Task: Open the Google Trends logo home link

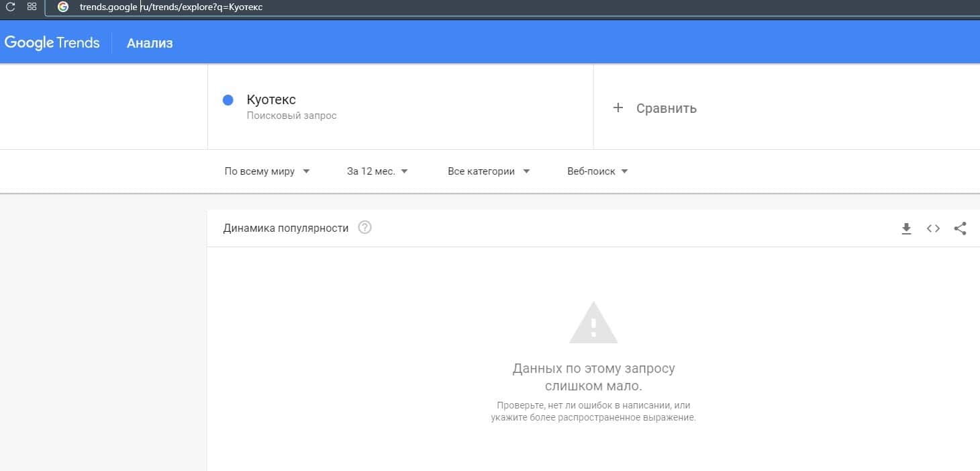Action: [x=52, y=43]
